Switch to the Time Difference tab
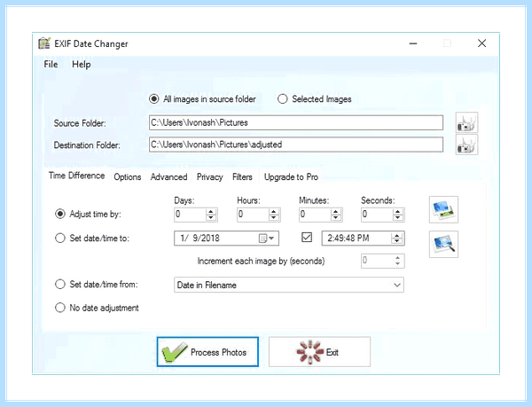The image size is (532, 407). pyautogui.click(x=76, y=176)
